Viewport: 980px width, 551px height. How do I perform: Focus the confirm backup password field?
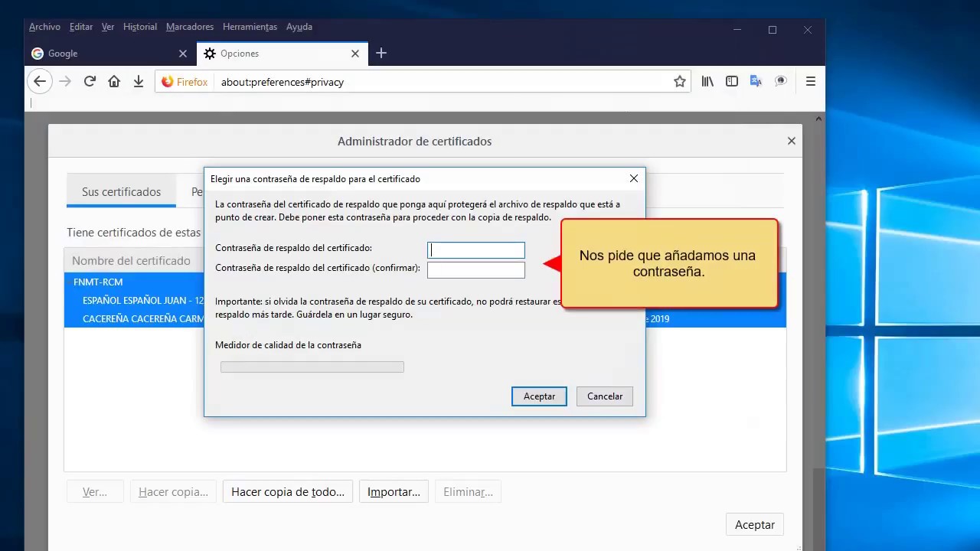click(x=475, y=269)
